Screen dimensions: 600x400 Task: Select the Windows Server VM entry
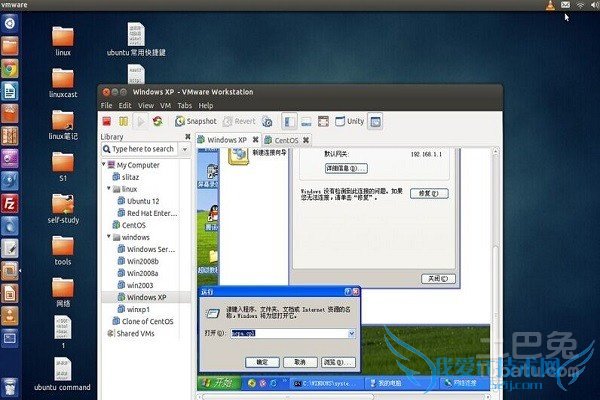(x=146, y=249)
